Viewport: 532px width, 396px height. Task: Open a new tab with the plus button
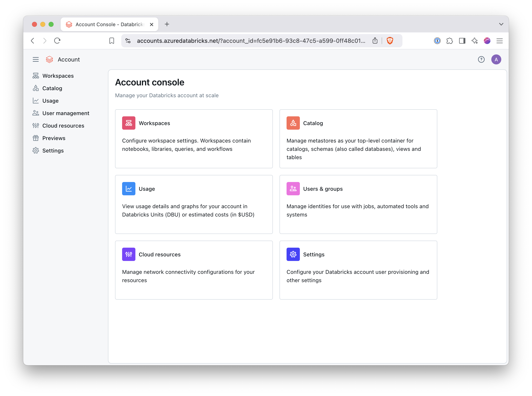(167, 24)
